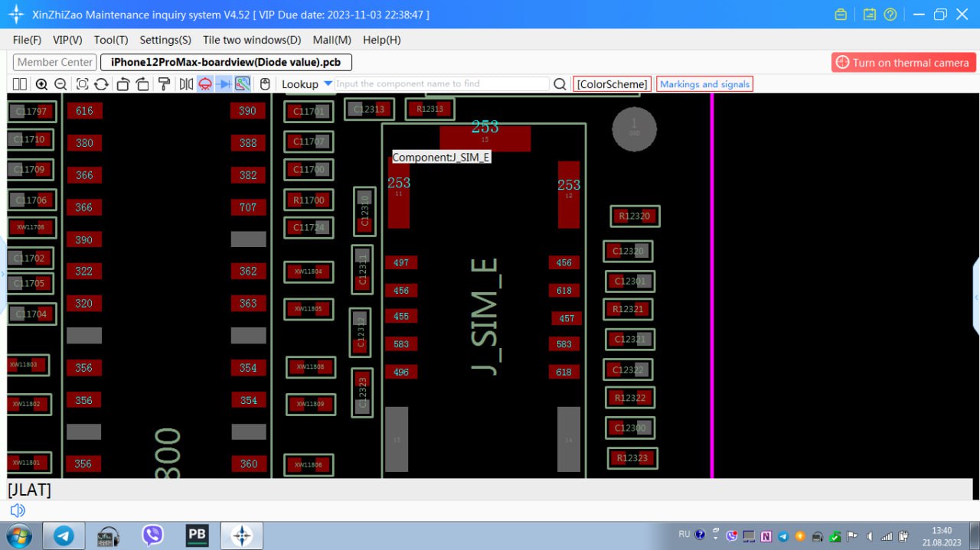The image size is (980, 550).
Task: Toggle the red resistance value icon
Action: tap(205, 84)
